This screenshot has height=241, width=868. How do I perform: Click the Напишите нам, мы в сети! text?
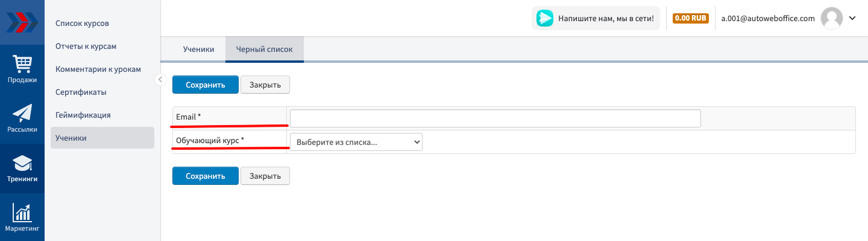tap(606, 19)
